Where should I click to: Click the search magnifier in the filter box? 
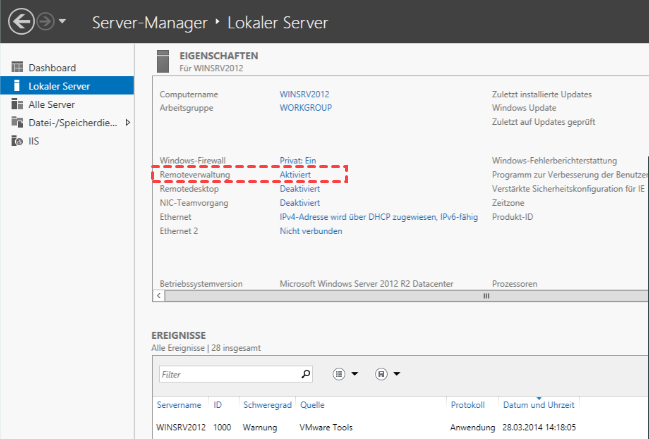[306, 374]
